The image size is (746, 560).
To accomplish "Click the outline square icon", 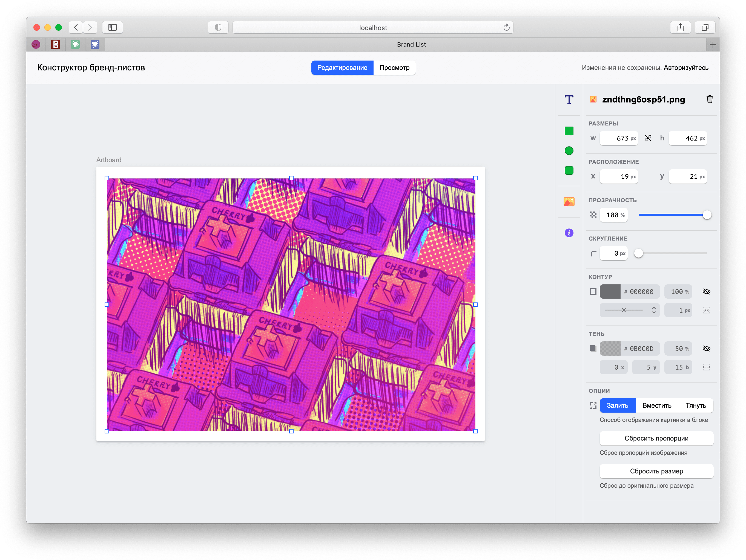I will click(593, 292).
